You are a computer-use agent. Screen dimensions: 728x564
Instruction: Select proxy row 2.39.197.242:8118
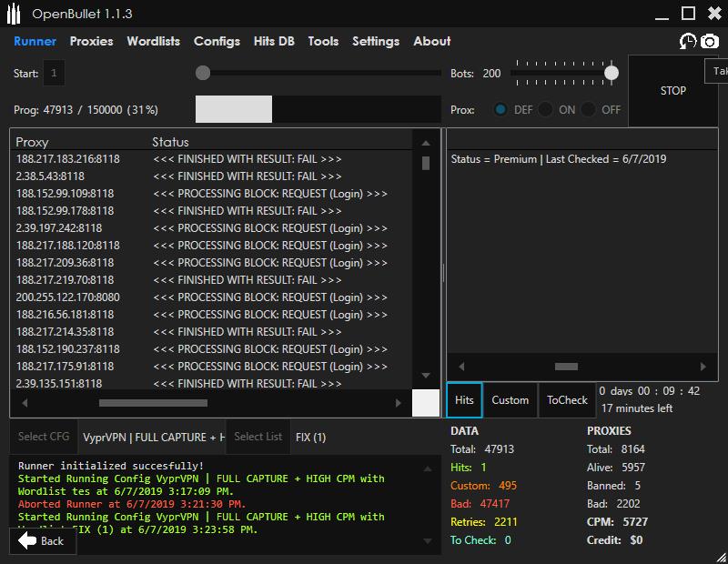[211, 228]
